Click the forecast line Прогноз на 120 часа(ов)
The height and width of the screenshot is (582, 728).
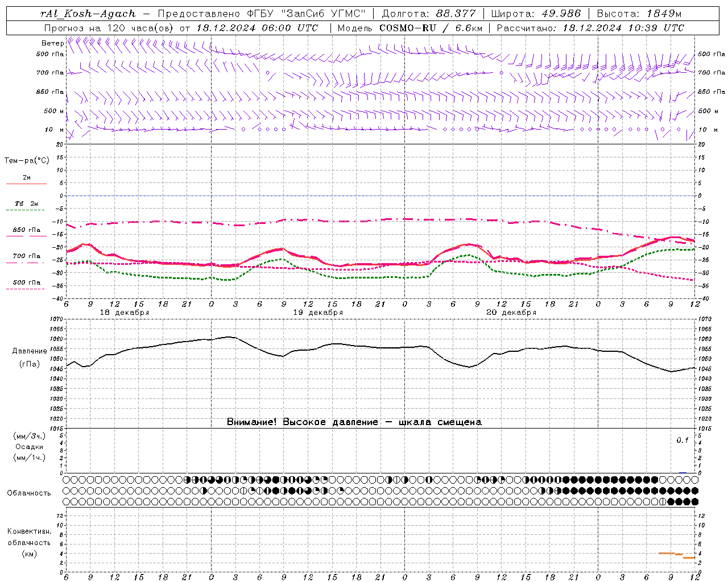pyautogui.click(x=110, y=28)
